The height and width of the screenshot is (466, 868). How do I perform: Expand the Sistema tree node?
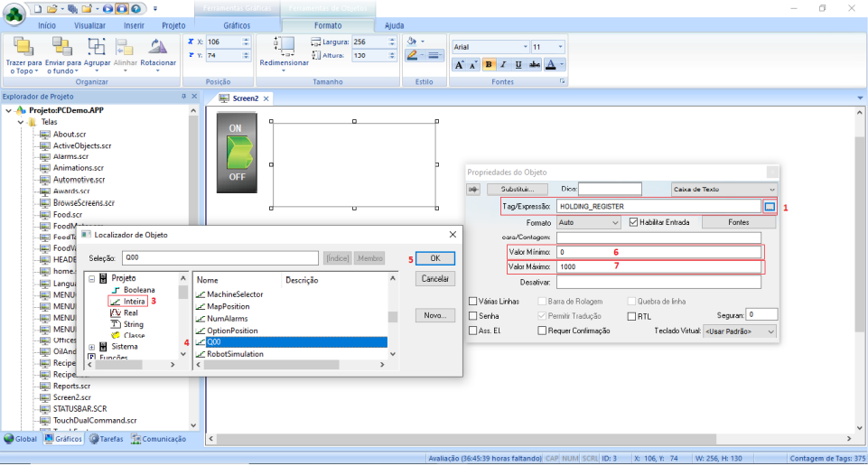pyautogui.click(x=92, y=346)
